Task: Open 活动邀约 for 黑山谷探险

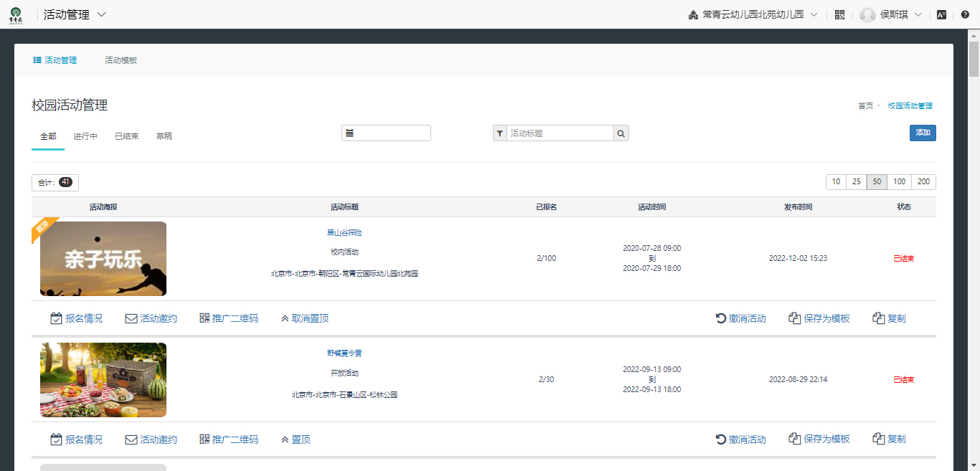Action: pyautogui.click(x=151, y=318)
